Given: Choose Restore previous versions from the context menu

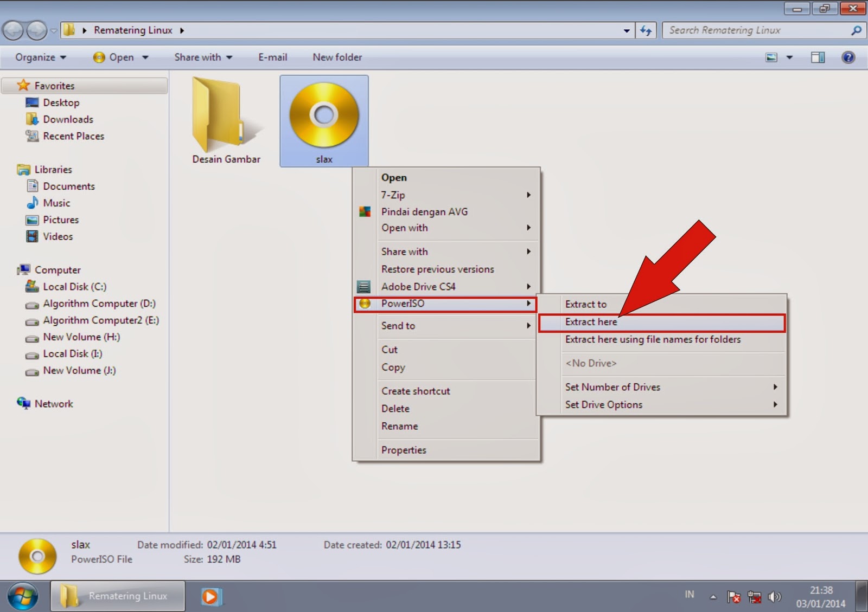Looking at the screenshot, I should tap(437, 269).
